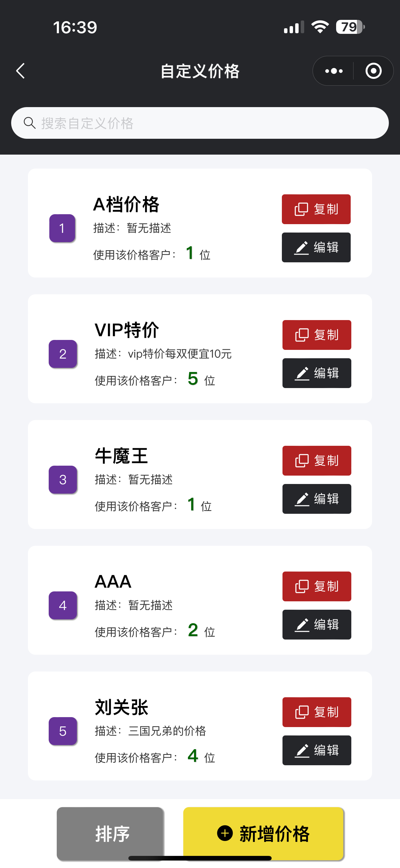Edit the 牛魔王 price list
Viewport: 400px width, 868px height.
pos(317,499)
